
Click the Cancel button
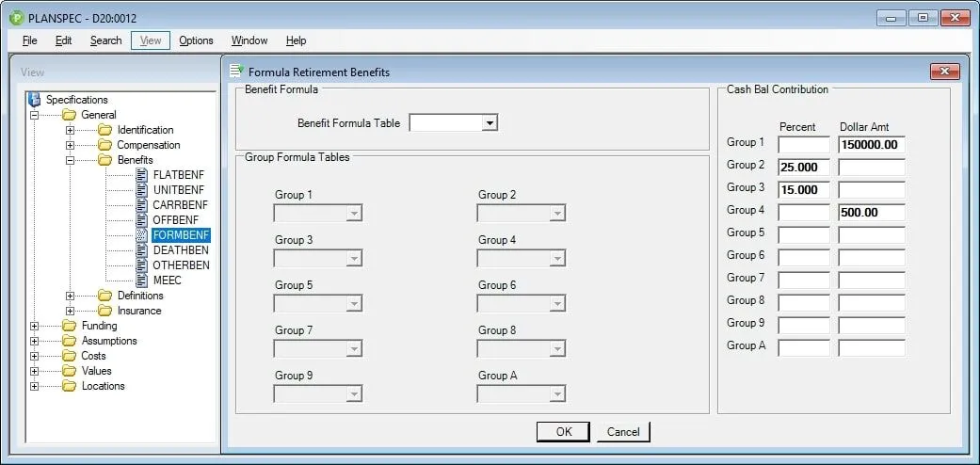tap(623, 432)
